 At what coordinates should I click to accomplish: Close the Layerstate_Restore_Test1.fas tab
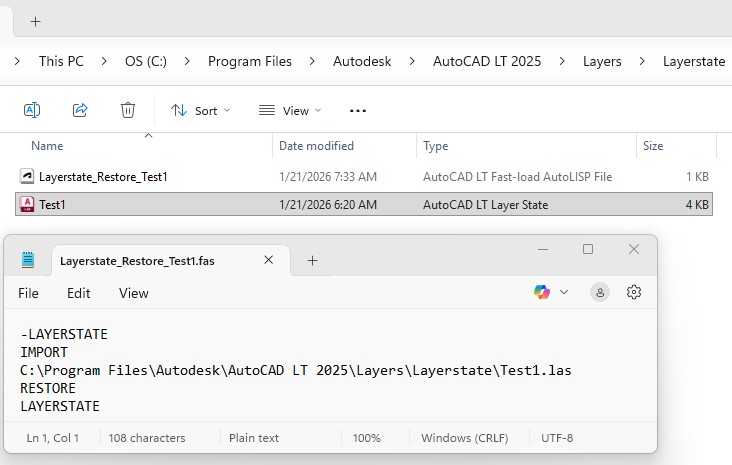(268, 260)
